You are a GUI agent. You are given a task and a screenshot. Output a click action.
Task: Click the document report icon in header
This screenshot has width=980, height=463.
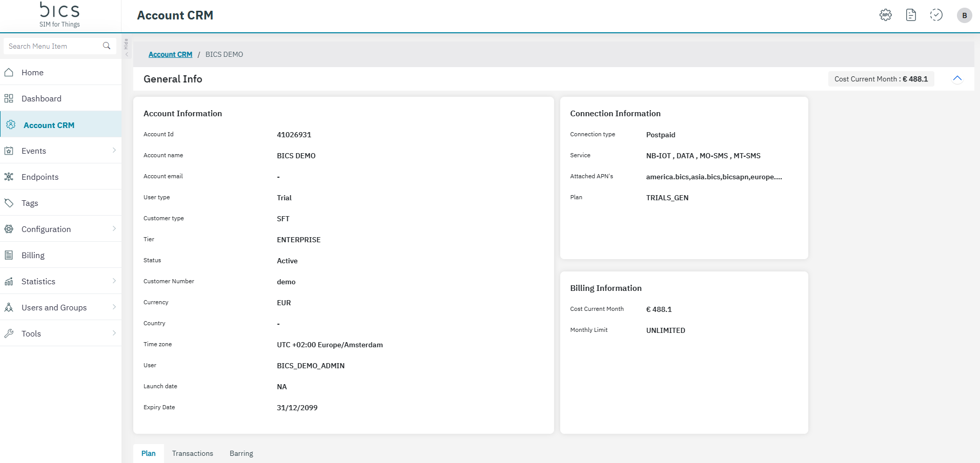(x=911, y=15)
